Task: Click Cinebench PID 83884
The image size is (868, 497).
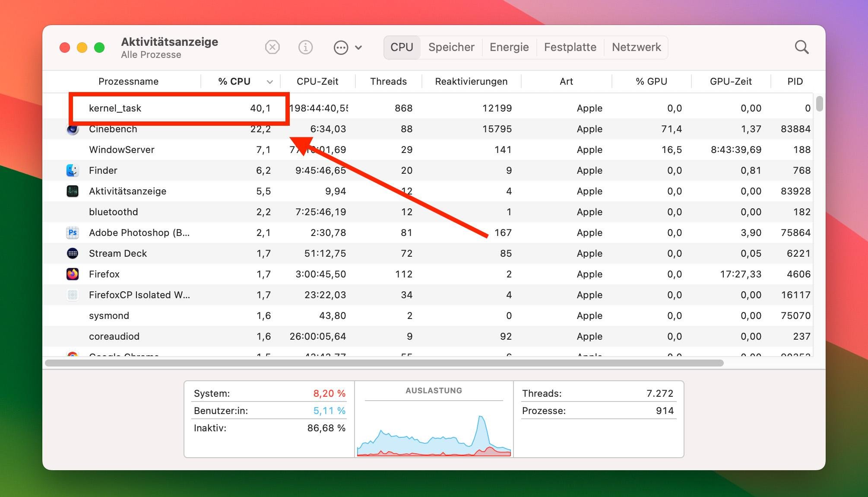Action: point(795,129)
